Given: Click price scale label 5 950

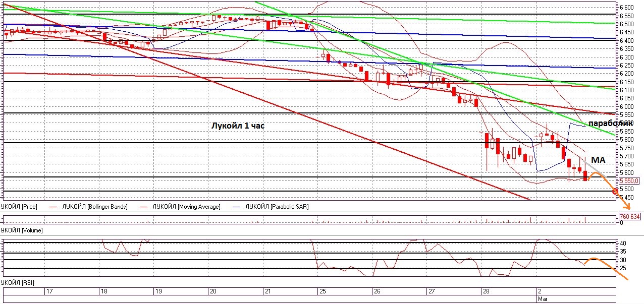Looking at the screenshot, I should coord(626,115).
